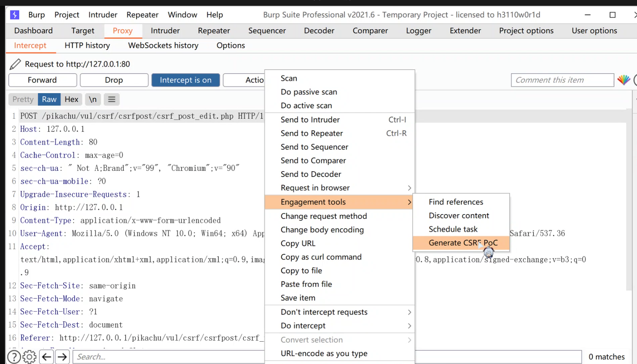Screen dimensions: 637x364
Task: Drop the intercepted request
Action: (x=114, y=80)
